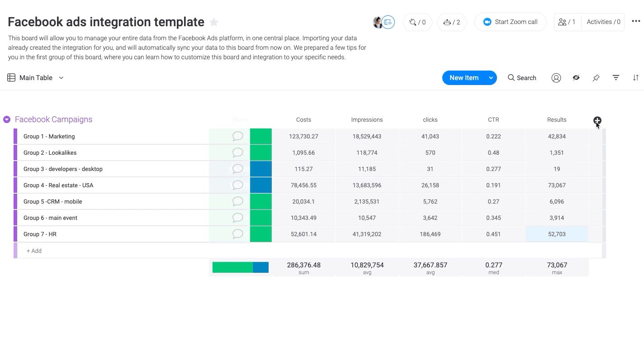Screen dimensions: 644x352
Task: Open item Group 7 - HR
Action: tap(40, 234)
